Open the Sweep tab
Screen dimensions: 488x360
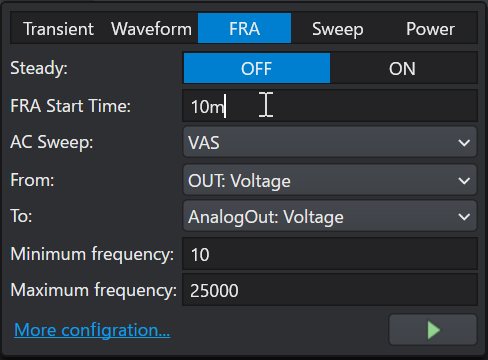point(337,29)
